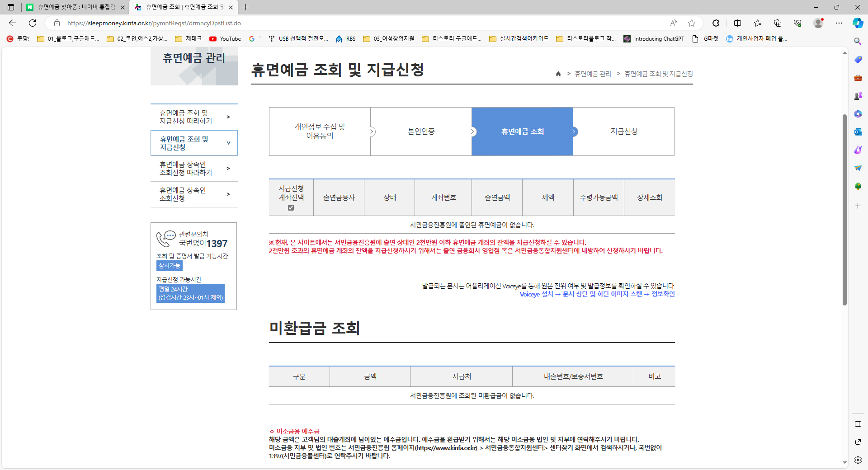
Task: Open the Games panel in the sidebar
Action: click(857, 95)
